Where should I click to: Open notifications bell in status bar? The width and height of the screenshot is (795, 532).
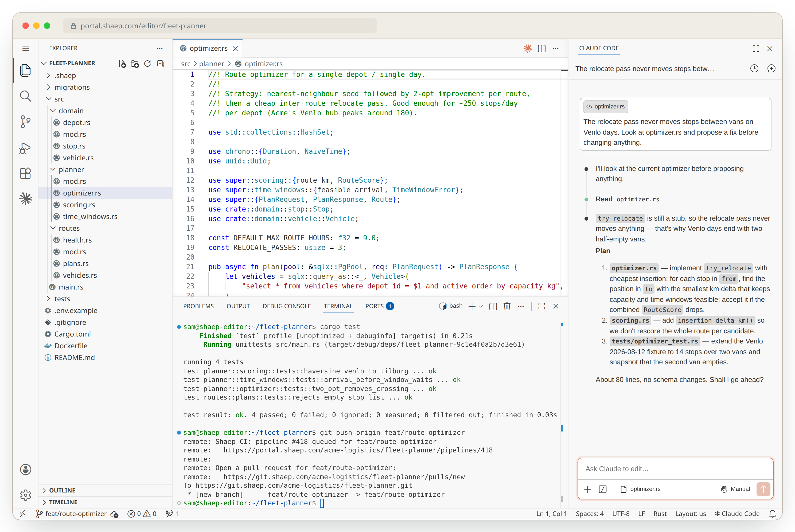click(x=772, y=514)
